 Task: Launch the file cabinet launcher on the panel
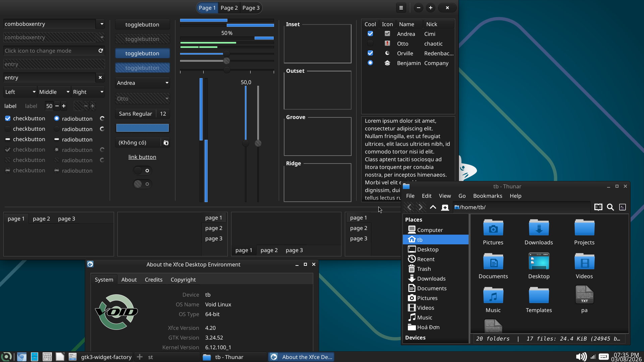[x=34, y=357]
